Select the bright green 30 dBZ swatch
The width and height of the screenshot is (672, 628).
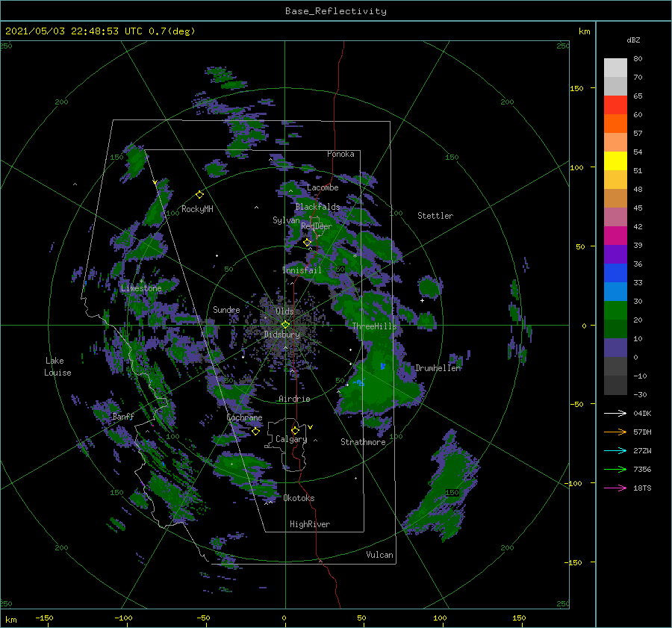point(615,311)
